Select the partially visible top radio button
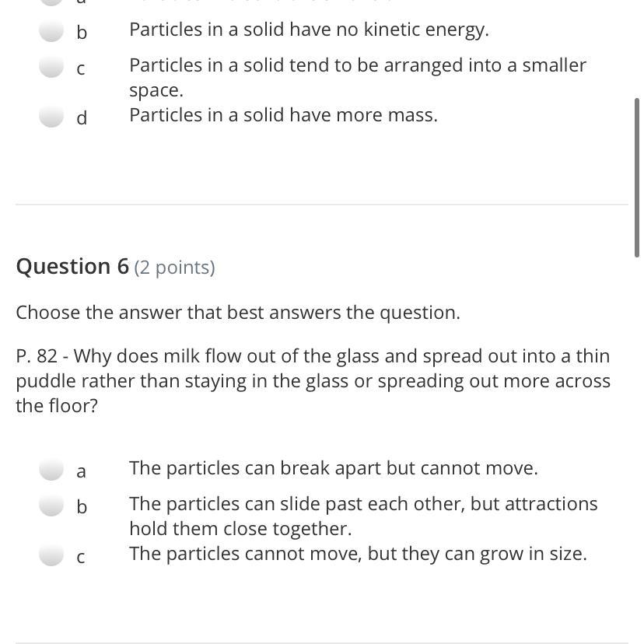644x644 pixels. click(51, 2)
